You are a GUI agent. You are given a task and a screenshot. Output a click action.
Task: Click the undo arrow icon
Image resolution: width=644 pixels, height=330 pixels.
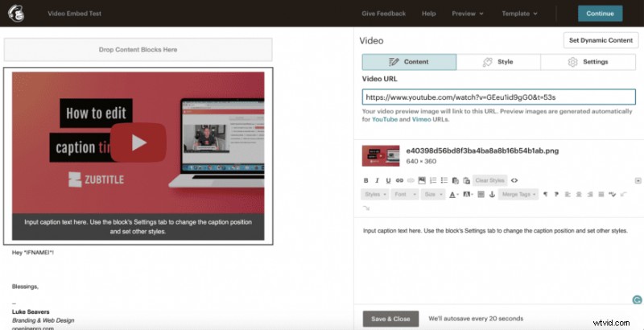(623, 194)
